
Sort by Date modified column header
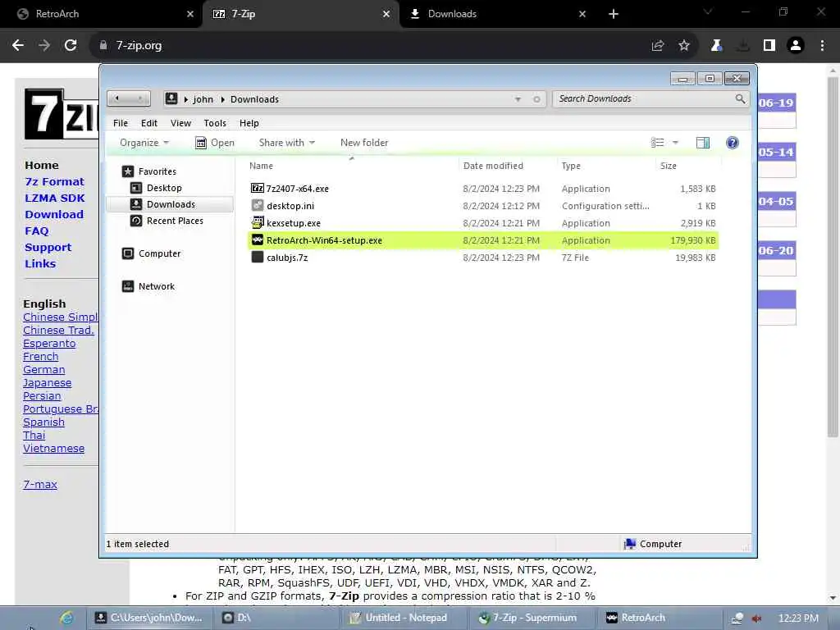click(x=507, y=166)
